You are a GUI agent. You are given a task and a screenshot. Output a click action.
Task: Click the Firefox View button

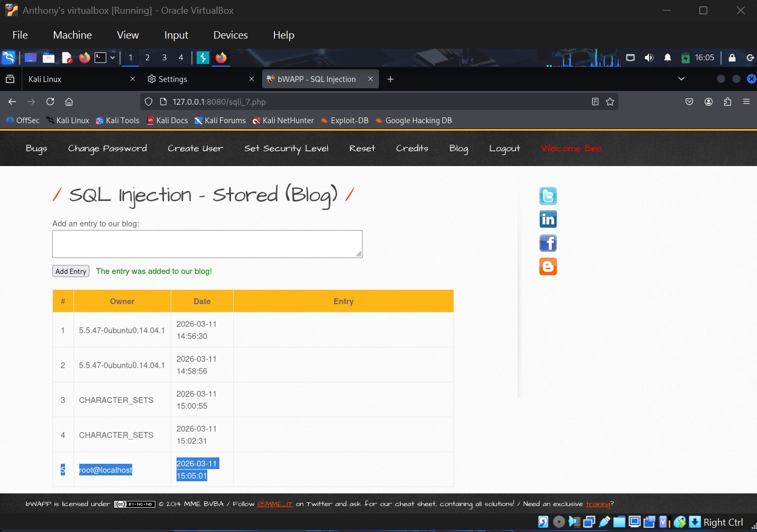point(10,79)
